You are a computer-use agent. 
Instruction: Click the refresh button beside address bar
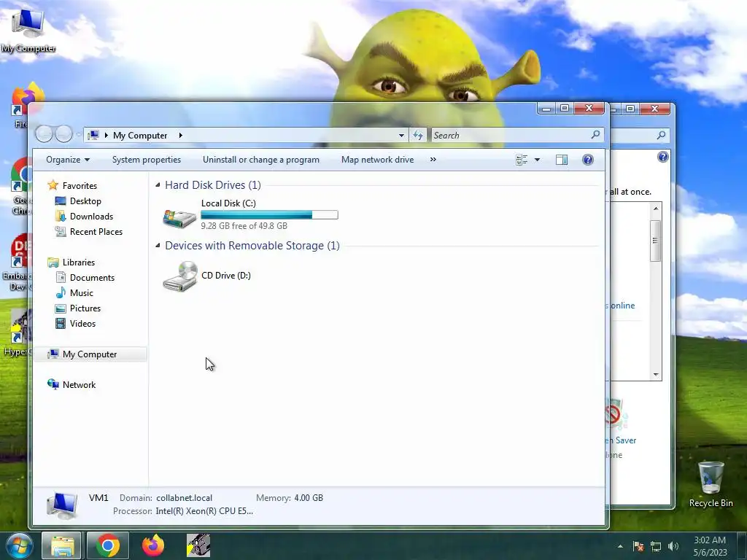tap(418, 135)
